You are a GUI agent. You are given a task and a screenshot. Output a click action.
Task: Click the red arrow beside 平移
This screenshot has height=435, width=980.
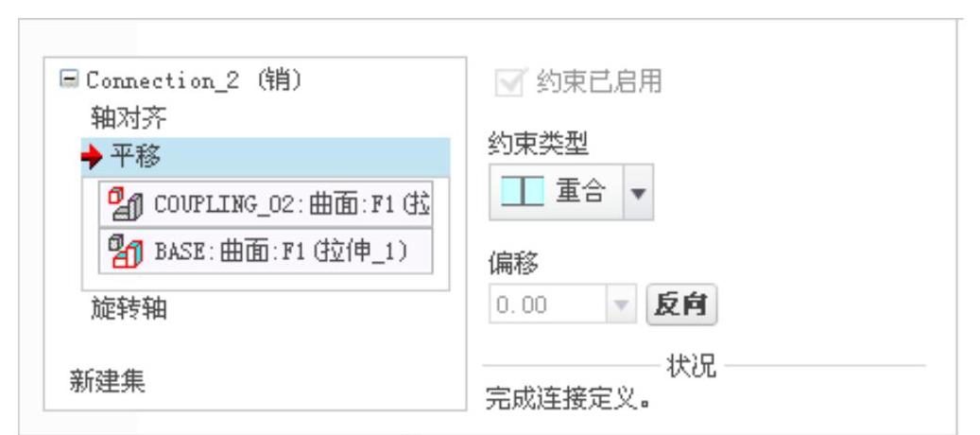[92, 158]
